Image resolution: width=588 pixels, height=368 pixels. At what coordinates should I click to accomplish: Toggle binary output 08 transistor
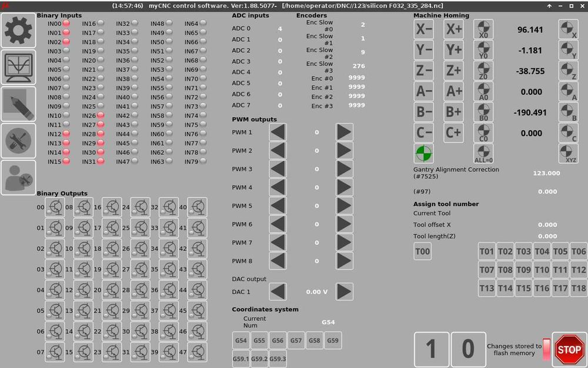click(83, 207)
